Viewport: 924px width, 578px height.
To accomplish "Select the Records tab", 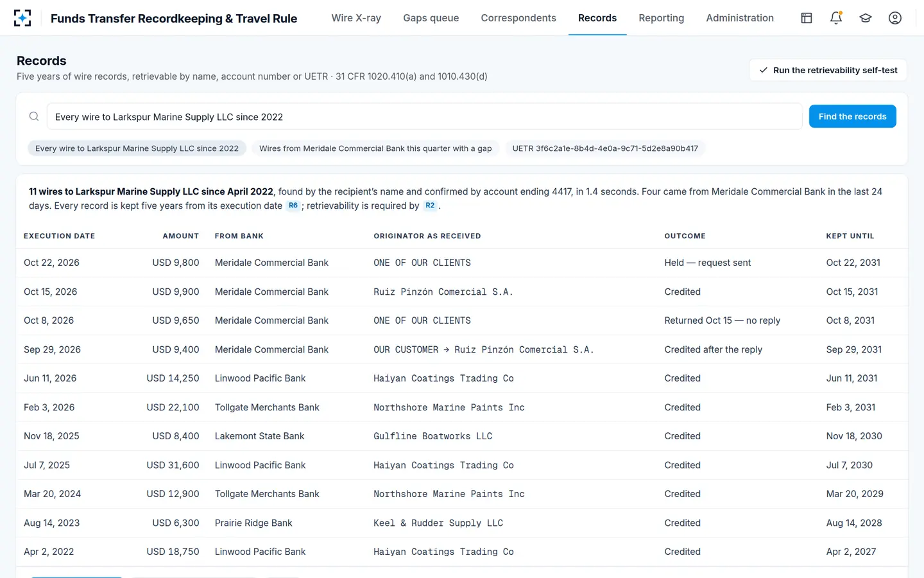I will point(597,18).
